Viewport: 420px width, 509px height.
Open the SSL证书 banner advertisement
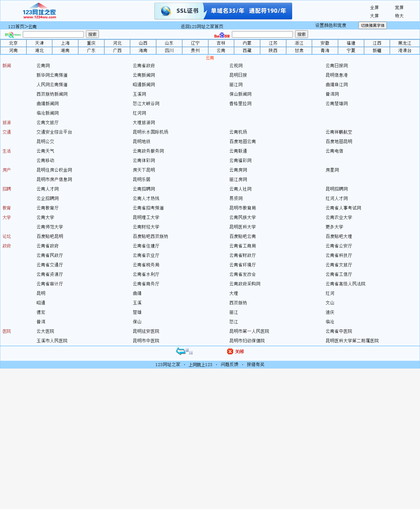[223, 11]
